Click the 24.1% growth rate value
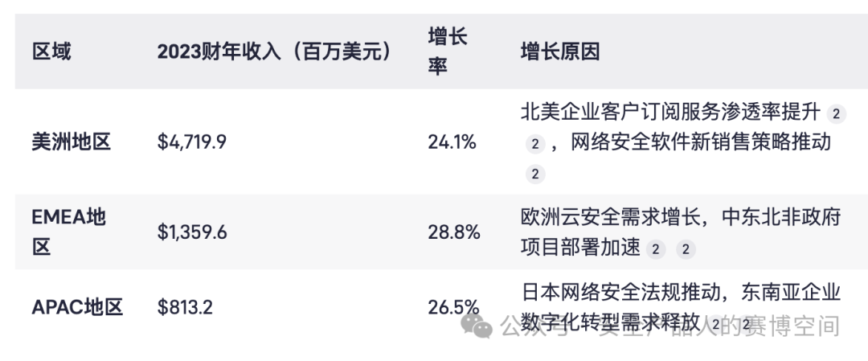Image resolution: width=868 pixels, height=361 pixels. pyautogui.click(x=452, y=142)
